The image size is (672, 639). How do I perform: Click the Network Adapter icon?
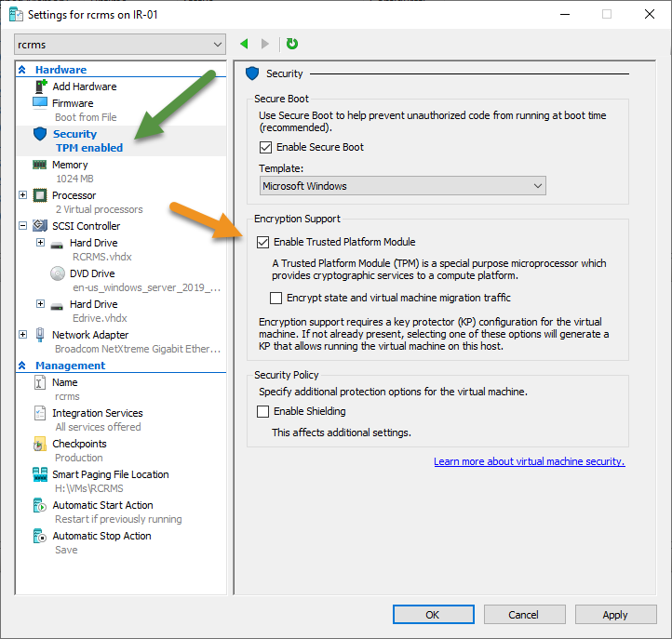[40, 335]
